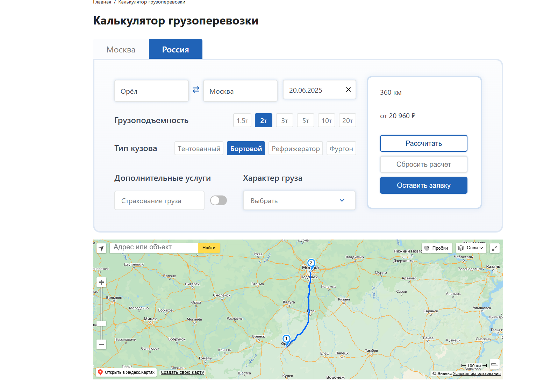Select the 5т load capacity option
This screenshot has height=392, width=558.
306,121
